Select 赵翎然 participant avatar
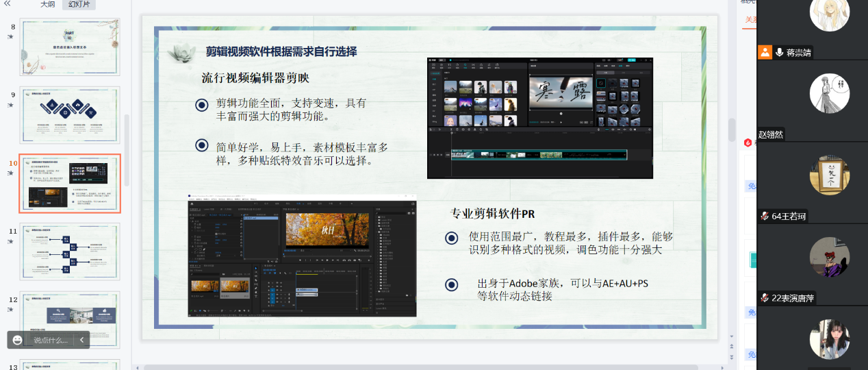Viewport: 868px width, 370px height. pyautogui.click(x=829, y=93)
